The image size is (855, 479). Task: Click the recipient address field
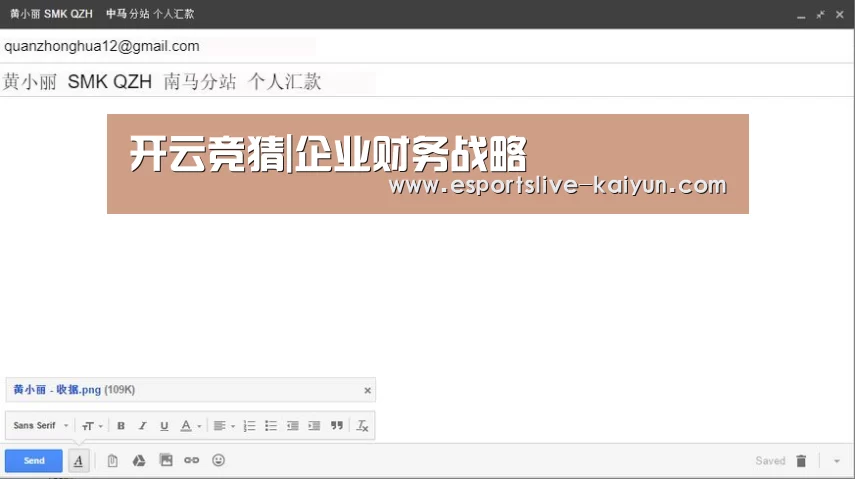pos(427,46)
